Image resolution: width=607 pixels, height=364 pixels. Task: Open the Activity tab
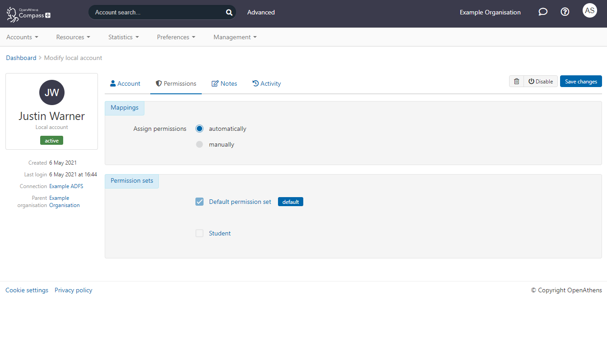[x=266, y=83]
